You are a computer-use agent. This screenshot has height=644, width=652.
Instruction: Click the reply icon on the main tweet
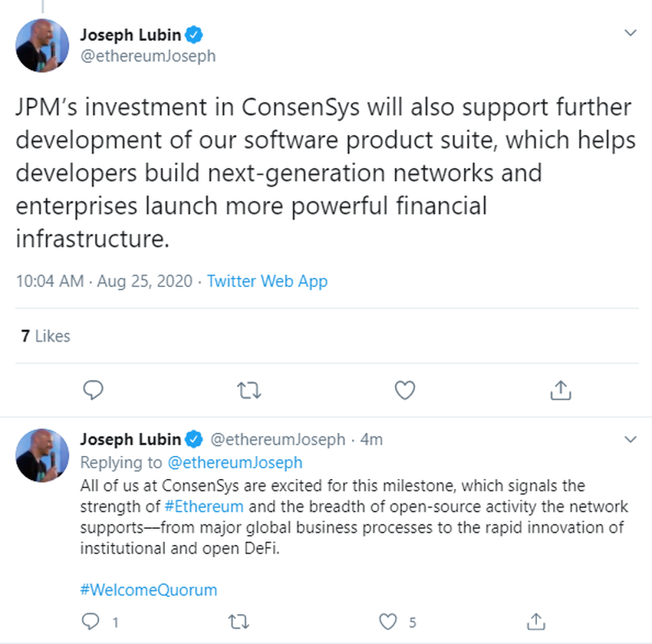(x=93, y=390)
